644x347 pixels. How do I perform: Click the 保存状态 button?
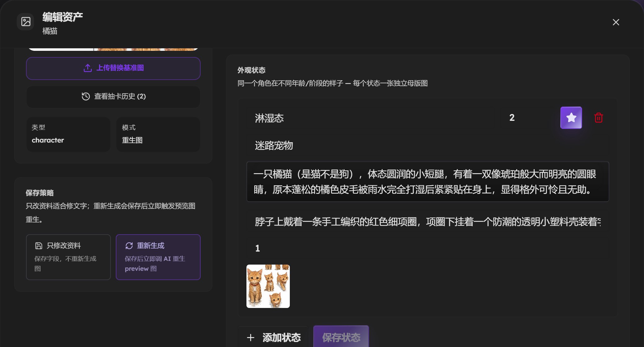pyautogui.click(x=341, y=337)
